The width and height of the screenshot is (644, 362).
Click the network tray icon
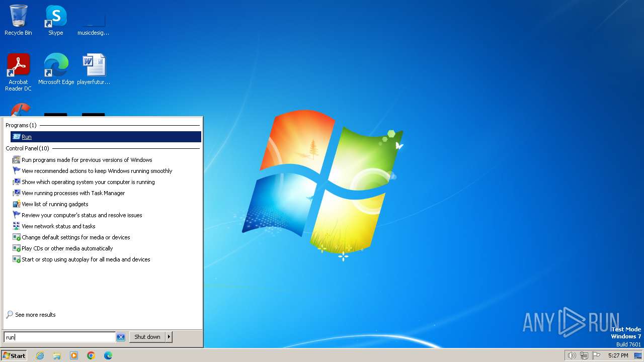[584, 355]
